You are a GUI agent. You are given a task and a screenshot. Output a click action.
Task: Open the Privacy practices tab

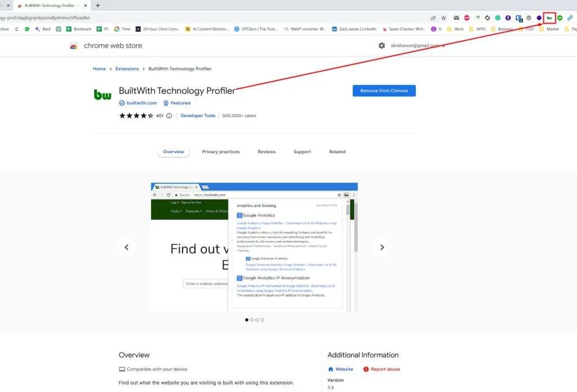pos(221,152)
